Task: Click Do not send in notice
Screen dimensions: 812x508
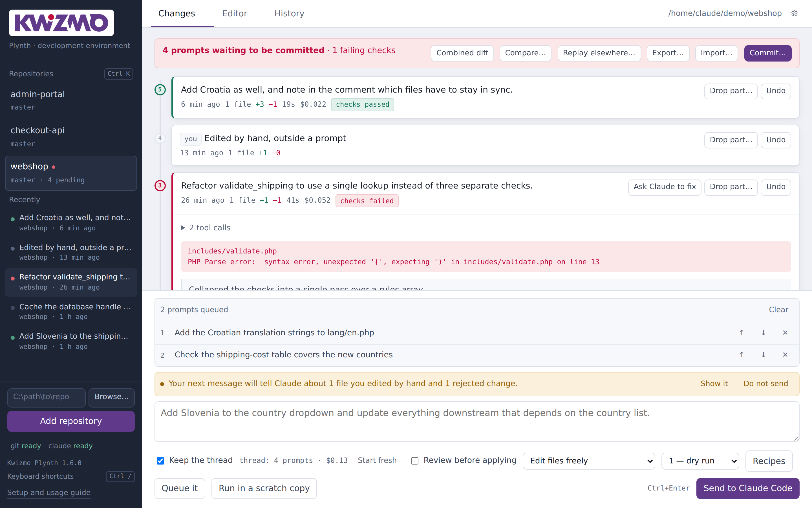Action: [x=765, y=384]
